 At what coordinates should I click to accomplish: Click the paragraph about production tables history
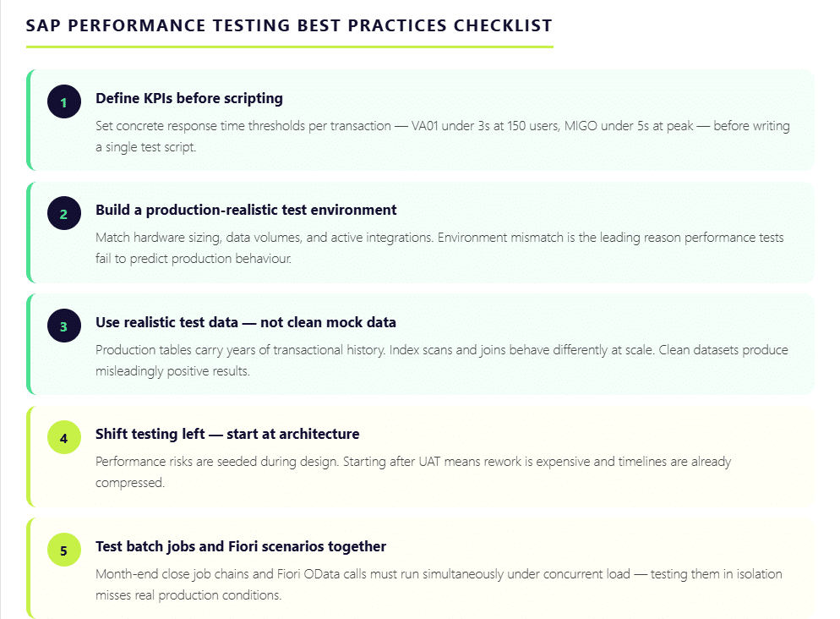coord(442,359)
